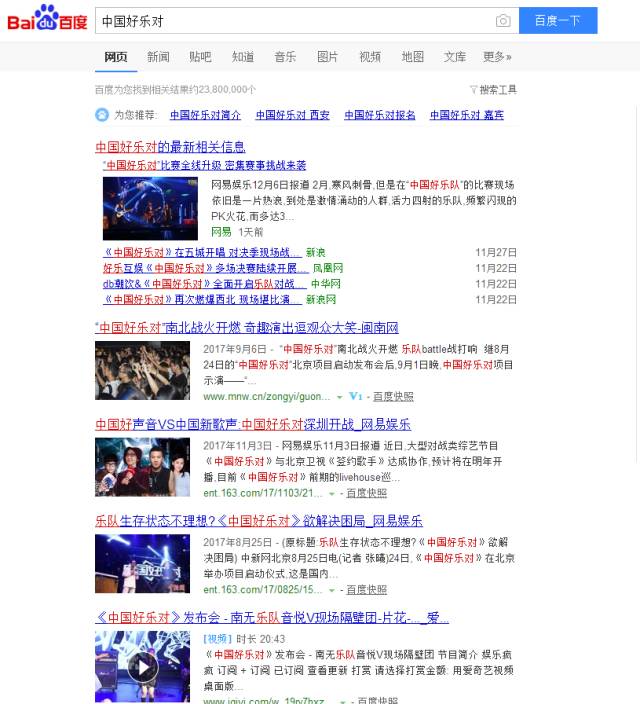Play the video thumbnail with play button
Screen dimensions: 640x704
coord(142,667)
